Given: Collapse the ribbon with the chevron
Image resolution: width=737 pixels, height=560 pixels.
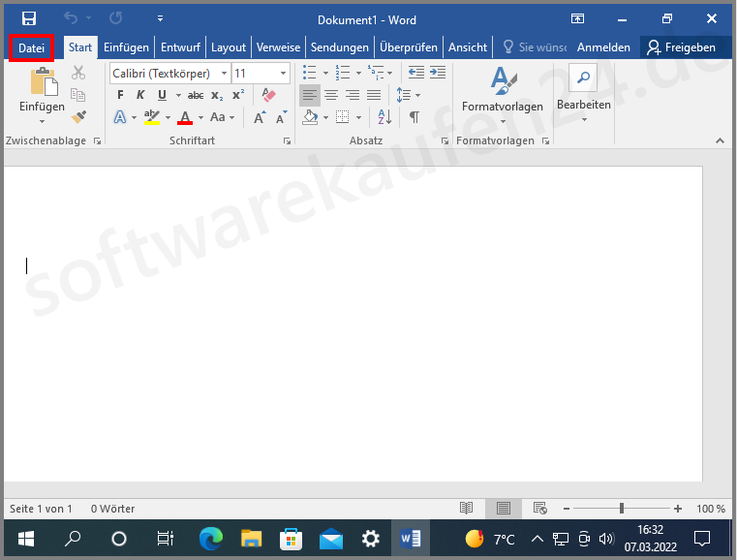Looking at the screenshot, I should click(x=720, y=140).
